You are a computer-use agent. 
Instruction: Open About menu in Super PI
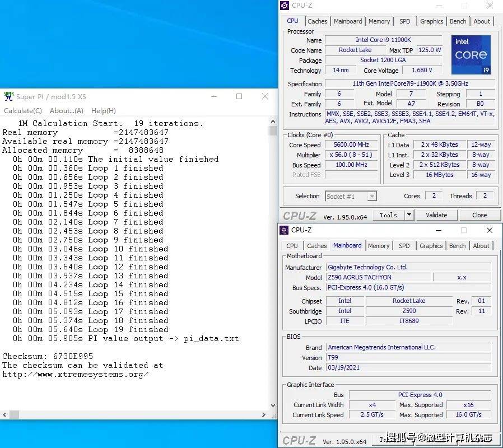[x=67, y=111]
